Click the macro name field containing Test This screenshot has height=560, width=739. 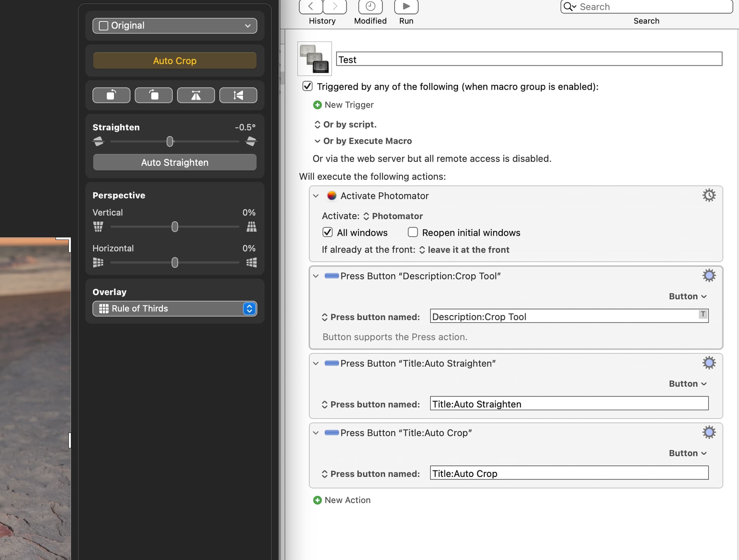coord(529,59)
